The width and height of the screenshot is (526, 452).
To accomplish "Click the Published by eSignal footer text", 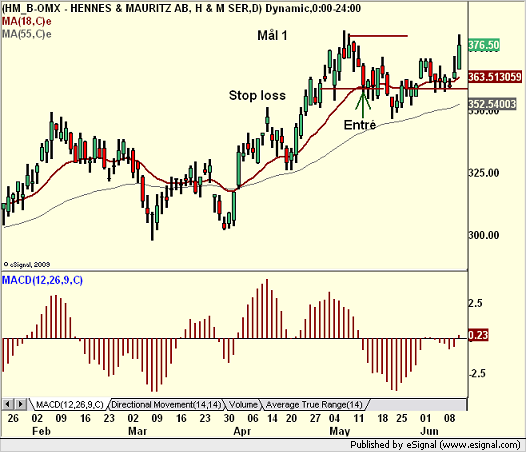I will [435, 445].
